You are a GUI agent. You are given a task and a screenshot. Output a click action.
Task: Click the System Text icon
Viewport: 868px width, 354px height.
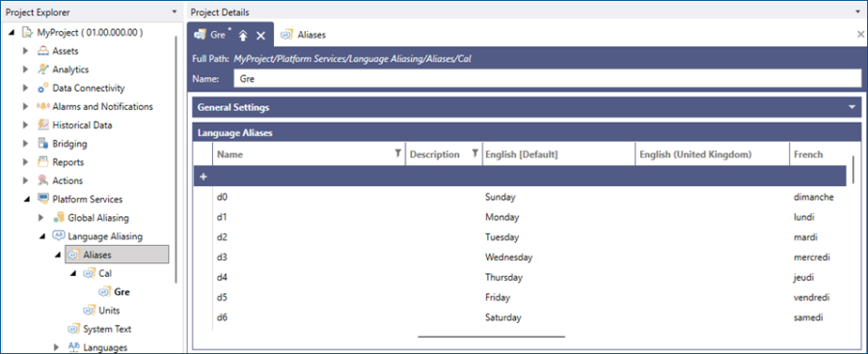(73, 329)
